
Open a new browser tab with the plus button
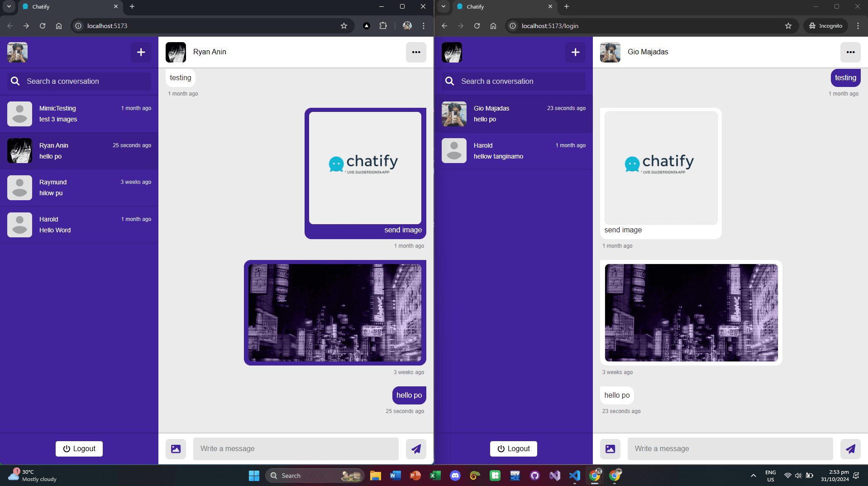(132, 6)
